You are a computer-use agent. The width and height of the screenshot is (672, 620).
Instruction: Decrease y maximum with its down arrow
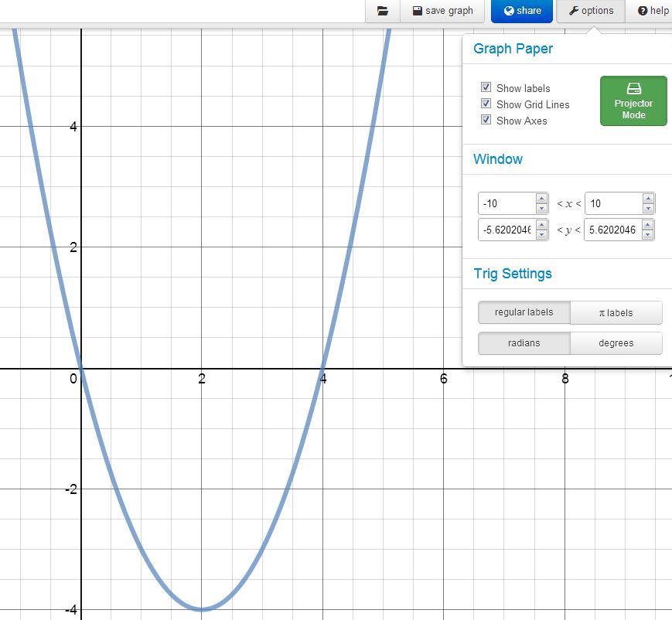click(647, 235)
